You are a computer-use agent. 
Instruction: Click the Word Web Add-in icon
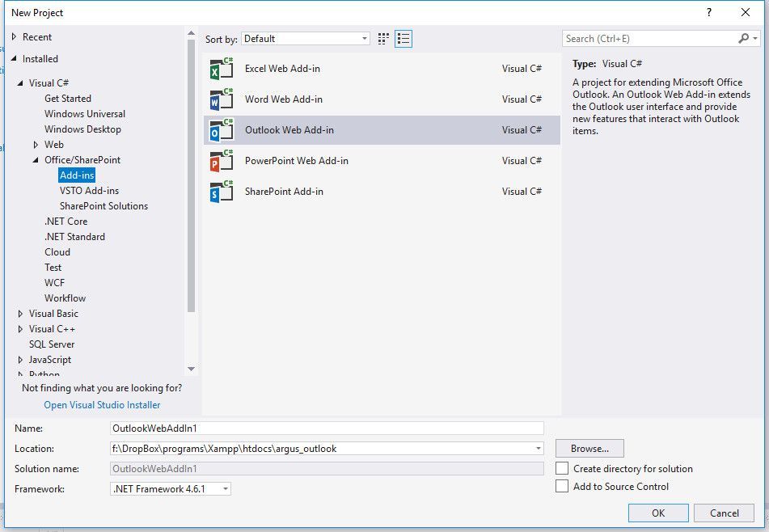coord(222,99)
